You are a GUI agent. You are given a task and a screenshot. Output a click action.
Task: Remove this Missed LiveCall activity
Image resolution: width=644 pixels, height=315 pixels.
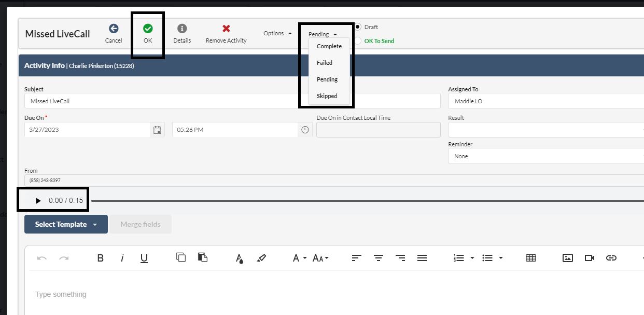pos(226,33)
